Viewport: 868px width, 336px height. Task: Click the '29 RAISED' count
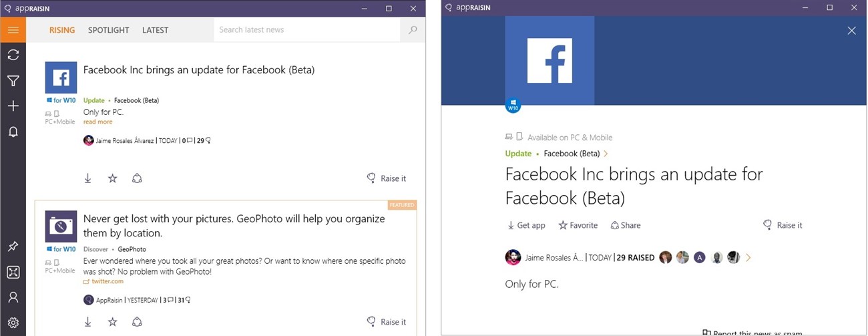point(636,257)
